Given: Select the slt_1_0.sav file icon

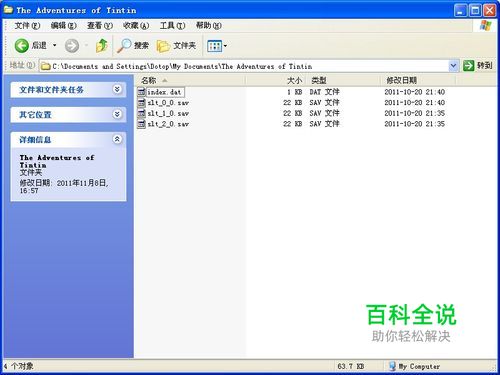Looking at the screenshot, I should click(142, 113).
